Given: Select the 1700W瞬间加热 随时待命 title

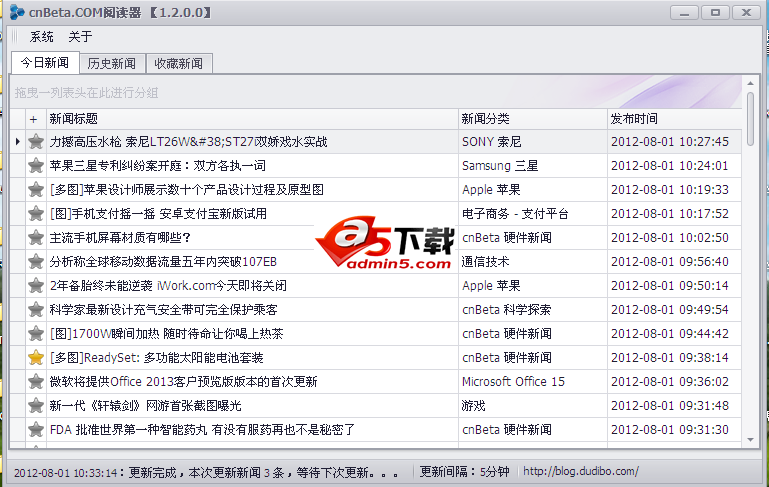Looking at the screenshot, I should 167,334.
